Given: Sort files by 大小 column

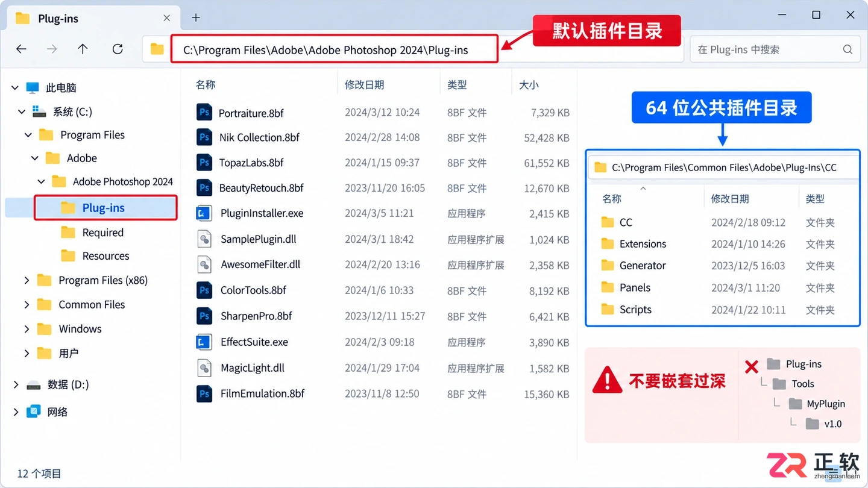Looking at the screenshot, I should pos(529,85).
